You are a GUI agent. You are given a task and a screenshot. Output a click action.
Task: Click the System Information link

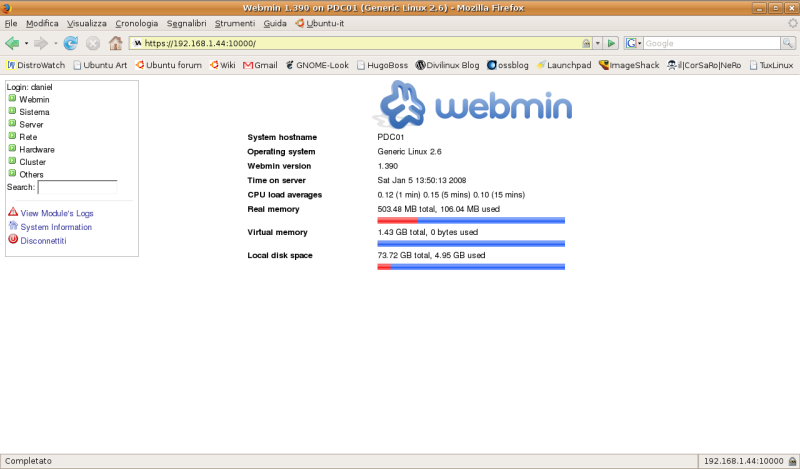click(56, 227)
